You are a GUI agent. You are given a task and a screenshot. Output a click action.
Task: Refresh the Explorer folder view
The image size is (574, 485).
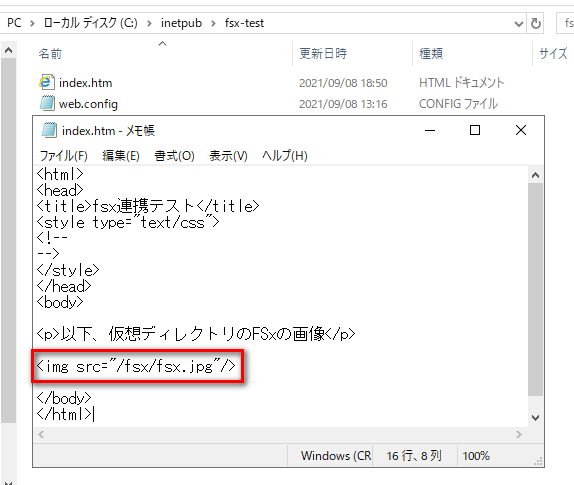click(536, 23)
